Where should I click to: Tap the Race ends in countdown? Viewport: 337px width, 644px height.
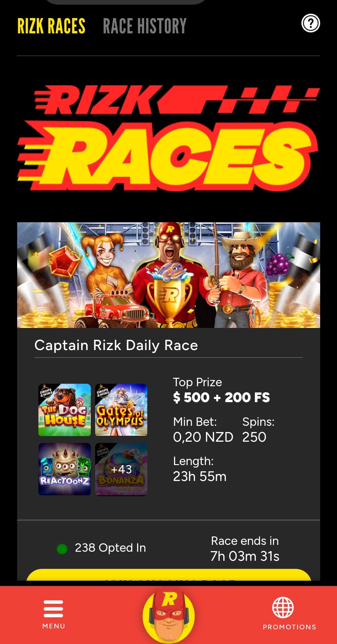tap(245, 549)
